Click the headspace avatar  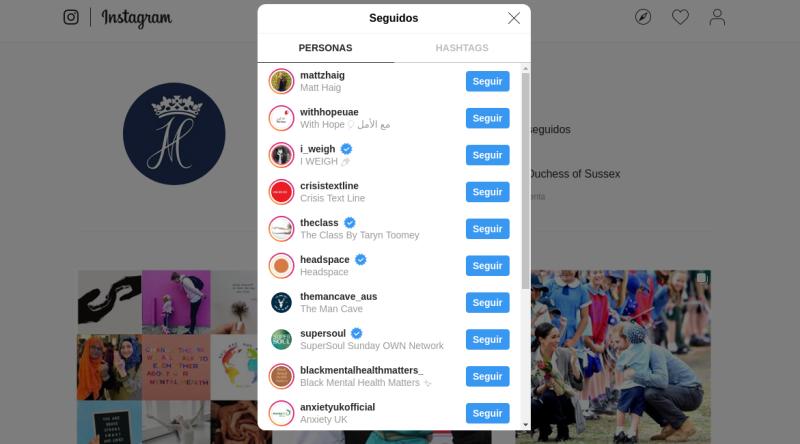281,265
